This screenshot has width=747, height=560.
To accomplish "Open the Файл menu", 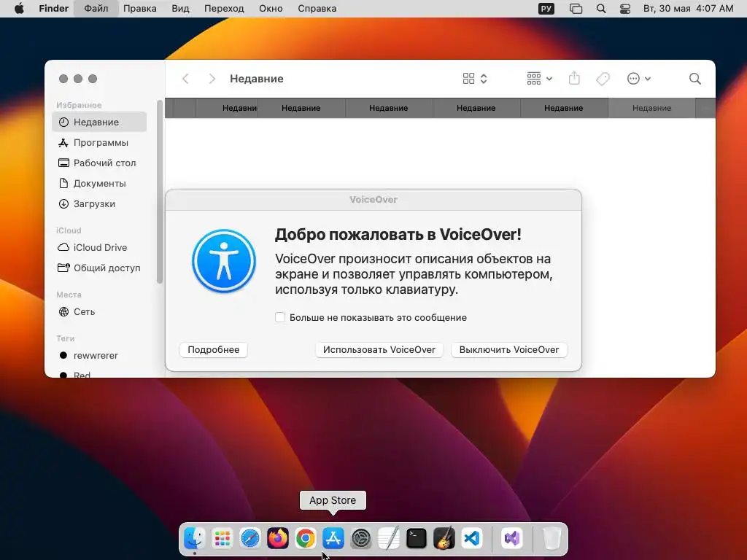I will (96, 9).
